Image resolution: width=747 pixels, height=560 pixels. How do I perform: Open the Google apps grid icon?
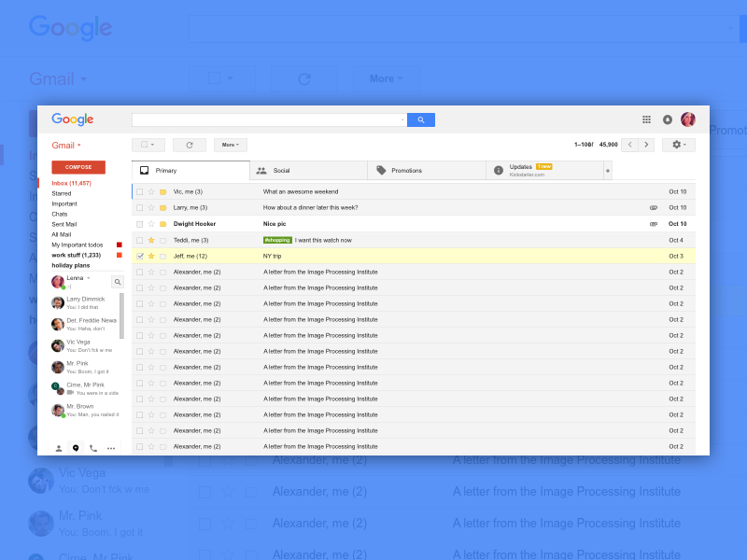click(646, 119)
